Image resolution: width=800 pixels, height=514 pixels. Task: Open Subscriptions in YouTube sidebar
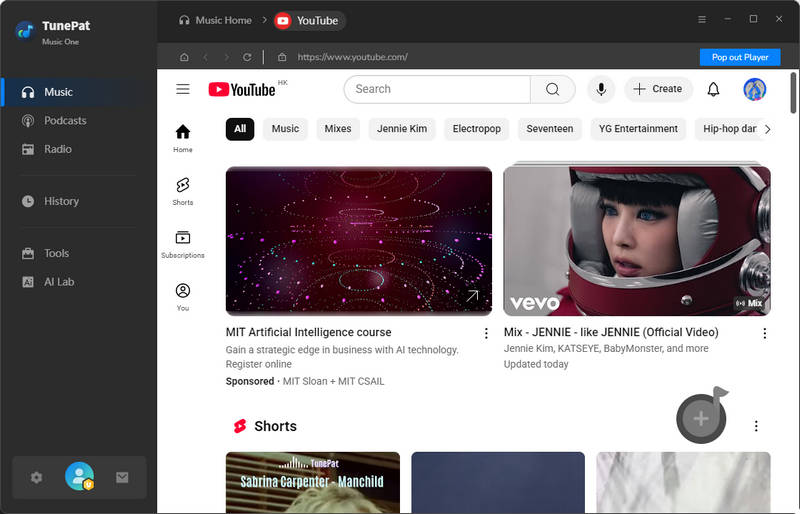tap(182, 244)
